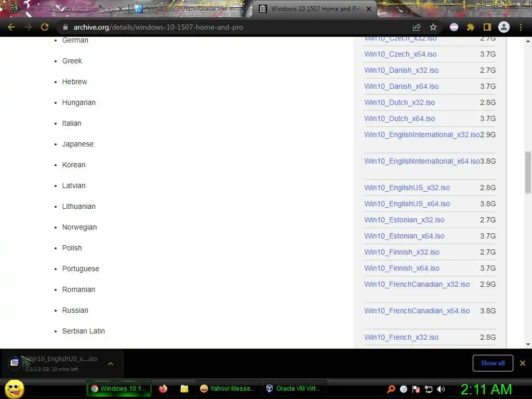Select the Windows 10 1507 Home and Pro tab
Screen dimensions: 532x399
tap(314, 9)
